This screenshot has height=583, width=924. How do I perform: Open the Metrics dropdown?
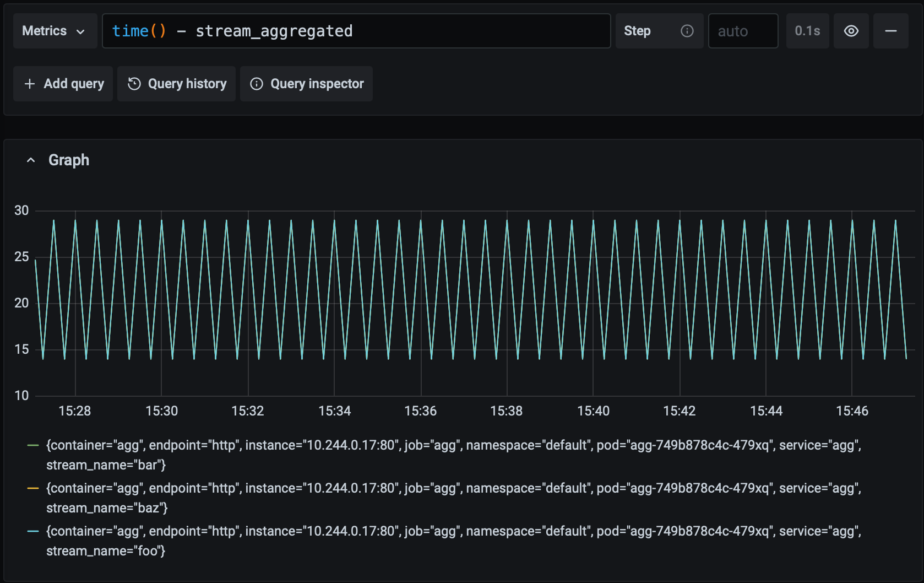pyautogui.click(x=55, y=31)
